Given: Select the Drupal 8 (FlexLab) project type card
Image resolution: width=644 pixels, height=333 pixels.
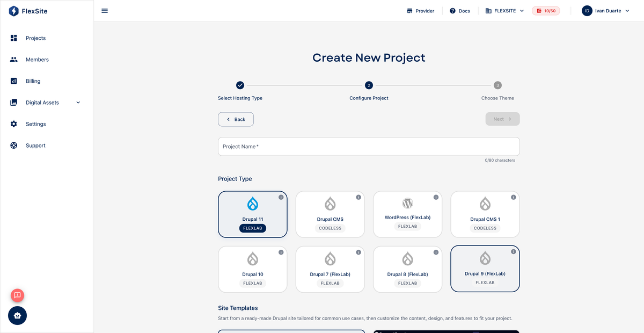Looking at the screenshot, I should pos(407,269).
